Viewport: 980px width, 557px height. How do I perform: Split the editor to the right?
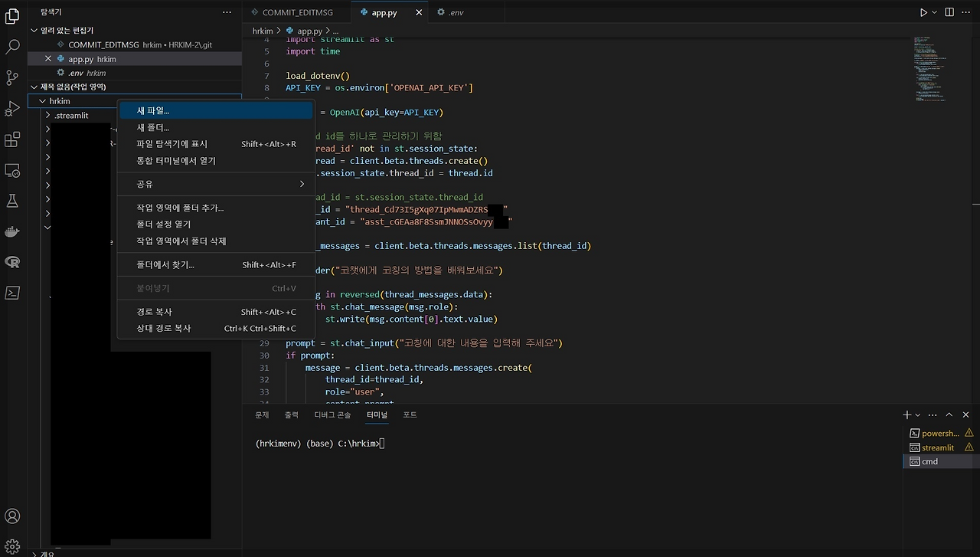[x=949, y=12]
